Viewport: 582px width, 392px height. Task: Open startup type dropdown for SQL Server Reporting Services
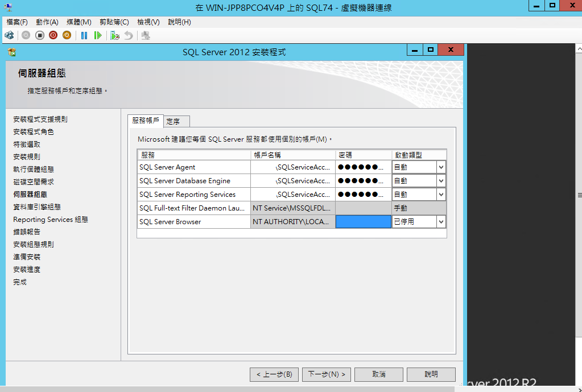pos(441,195)
